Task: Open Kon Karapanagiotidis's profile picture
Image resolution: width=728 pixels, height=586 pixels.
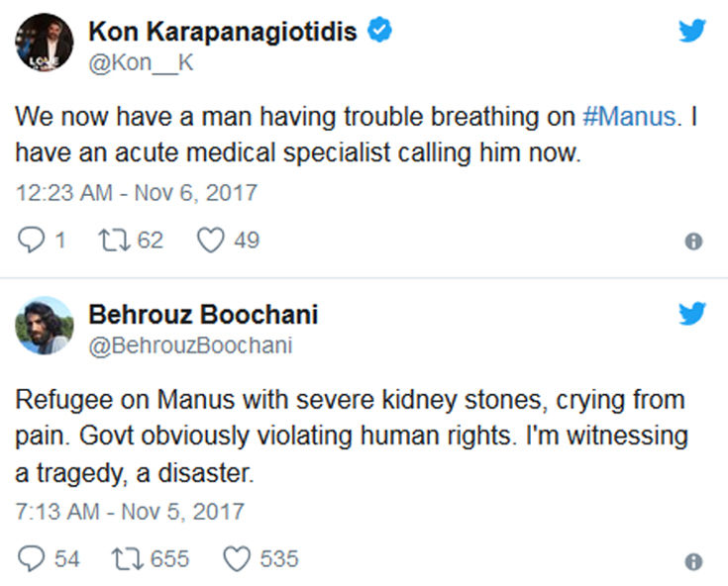Action: (45, 43)
